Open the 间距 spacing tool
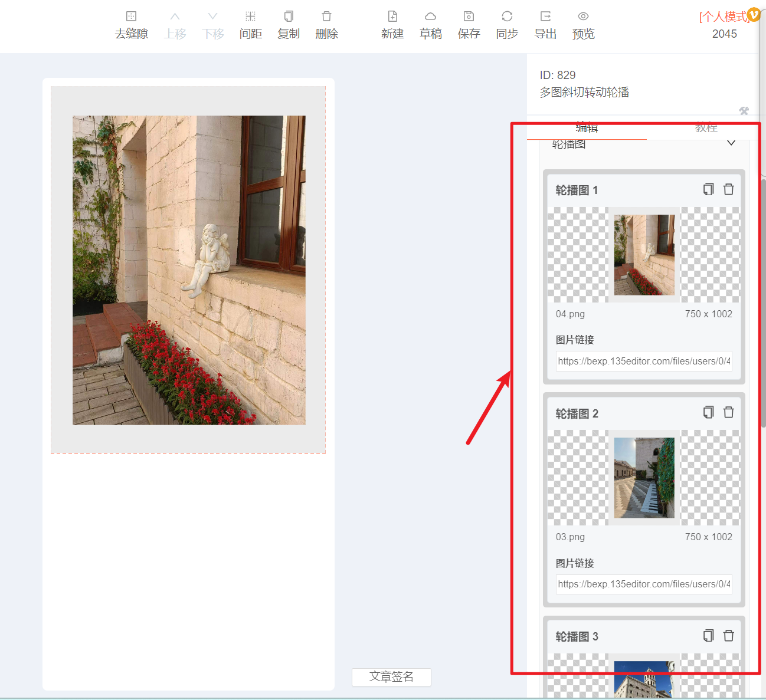The height and width of the screenshot is (700, 766). tap(250, 17)
